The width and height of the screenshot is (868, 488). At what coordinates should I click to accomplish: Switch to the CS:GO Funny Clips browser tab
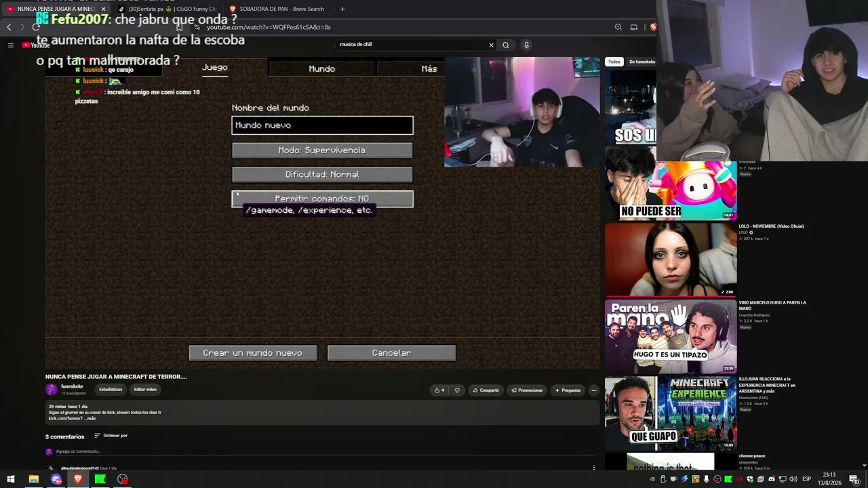(x=167, y=9)
